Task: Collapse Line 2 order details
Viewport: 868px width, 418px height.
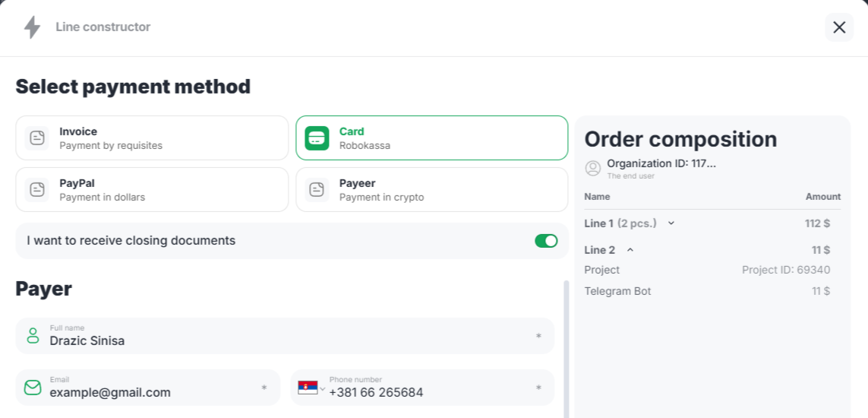Action: tap(630, 250)
